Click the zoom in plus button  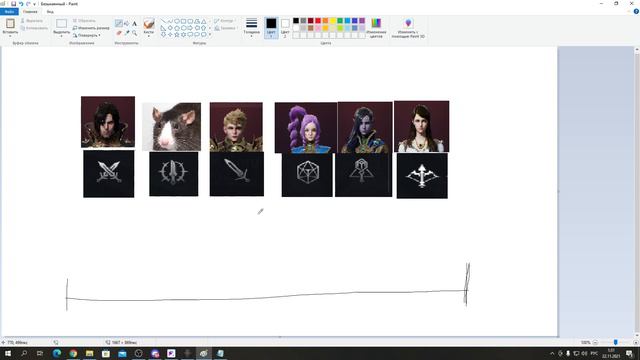click(636, 342)
